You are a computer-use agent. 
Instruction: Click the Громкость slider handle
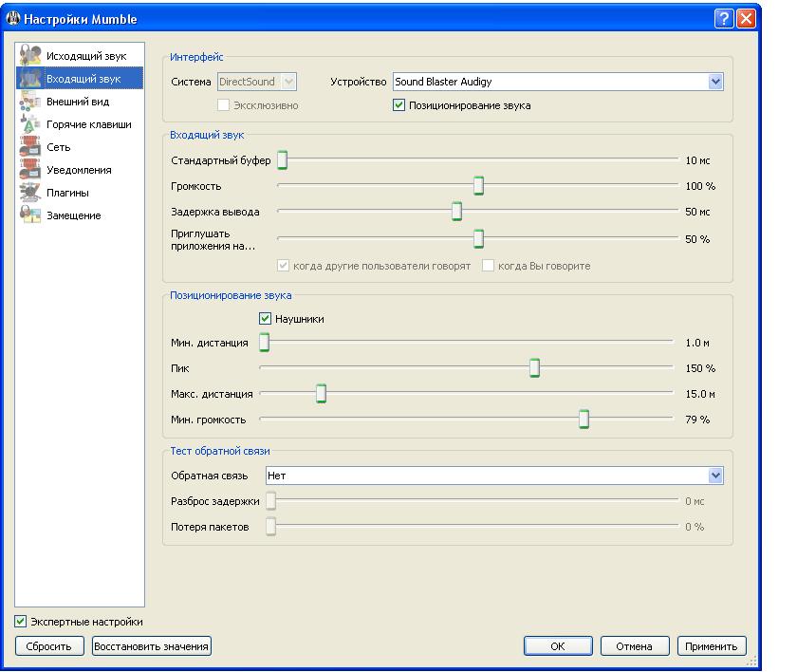tap(478, 186)
